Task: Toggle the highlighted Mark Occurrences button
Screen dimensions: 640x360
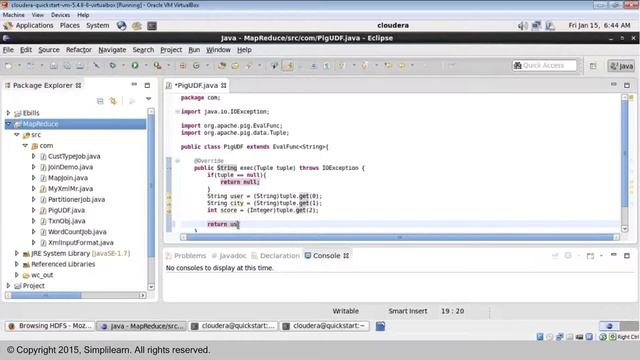Action: (288, 65)
